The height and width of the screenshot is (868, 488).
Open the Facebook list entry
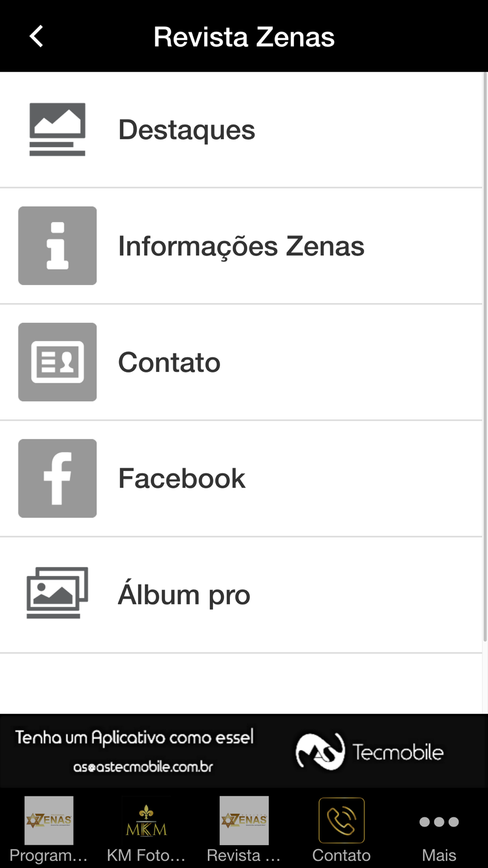pyautogui.click(x=241, y=478)
